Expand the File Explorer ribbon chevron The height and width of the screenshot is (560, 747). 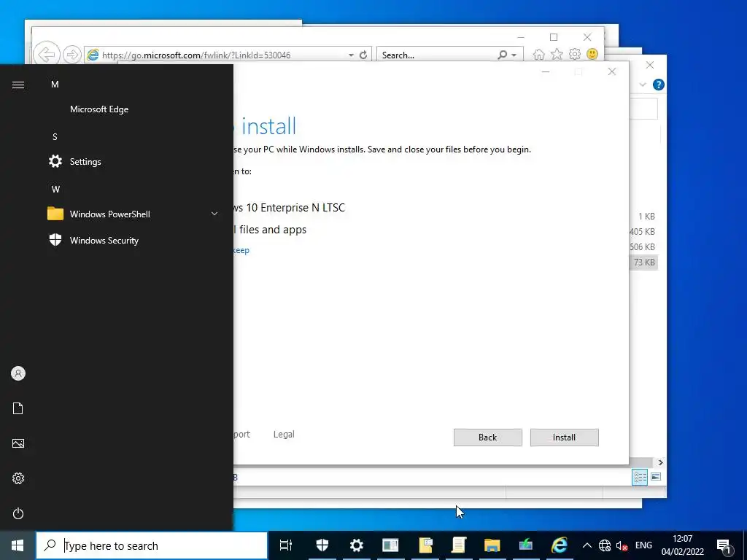tap(643, 85)
